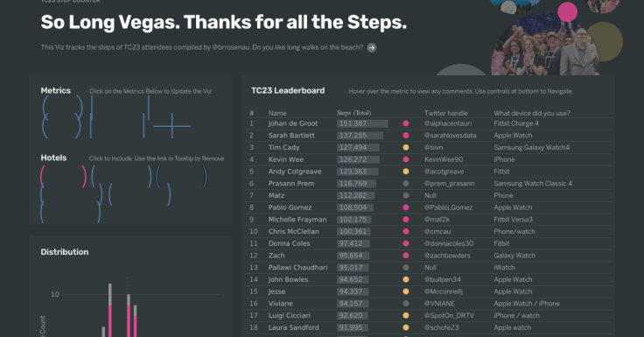Click the Samsung Watch Classic 4 device cell
Image resolution: width=644 pixels, height=337 pixels.
(533, 183)
